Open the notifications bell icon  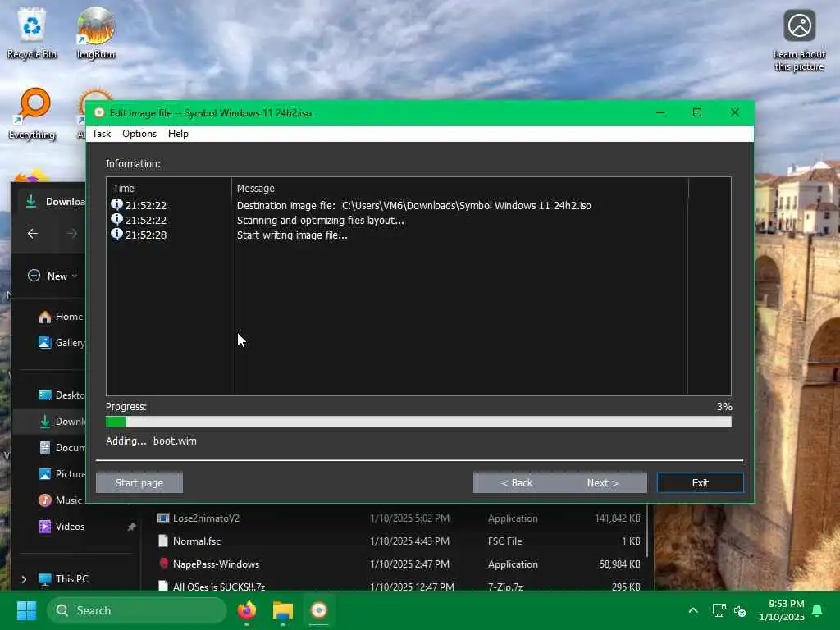(818, 610)
